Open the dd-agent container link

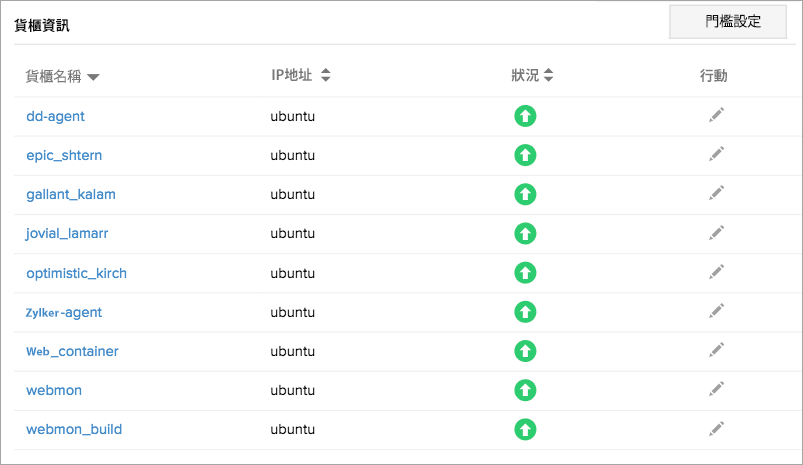pyautogui.click(x=55, y=117)
